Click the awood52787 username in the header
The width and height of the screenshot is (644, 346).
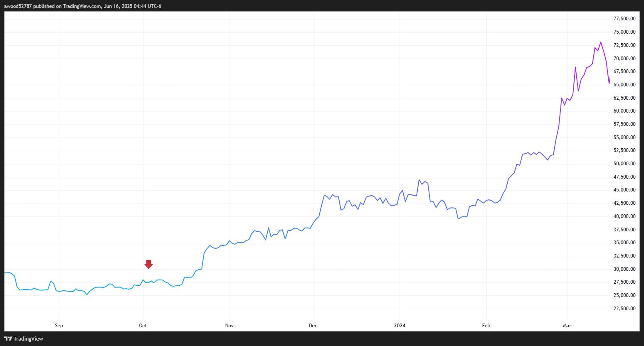[17, 6]
